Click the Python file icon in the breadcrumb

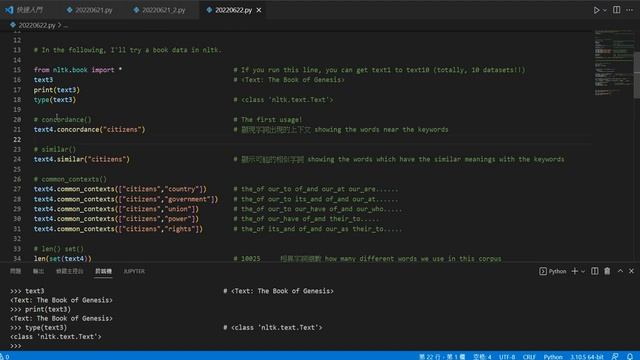[13, 25]
